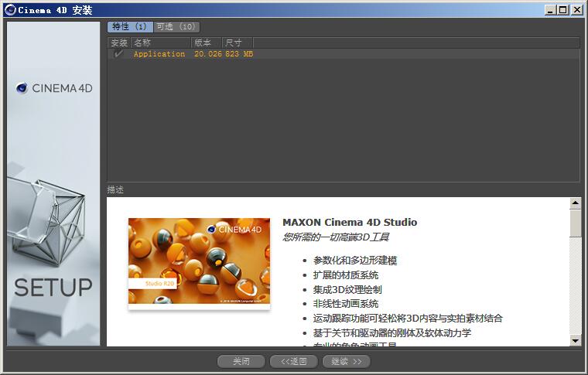
Task: Click the 参数化和多边形建模 bullet text
Action: [x=355, y=261]
